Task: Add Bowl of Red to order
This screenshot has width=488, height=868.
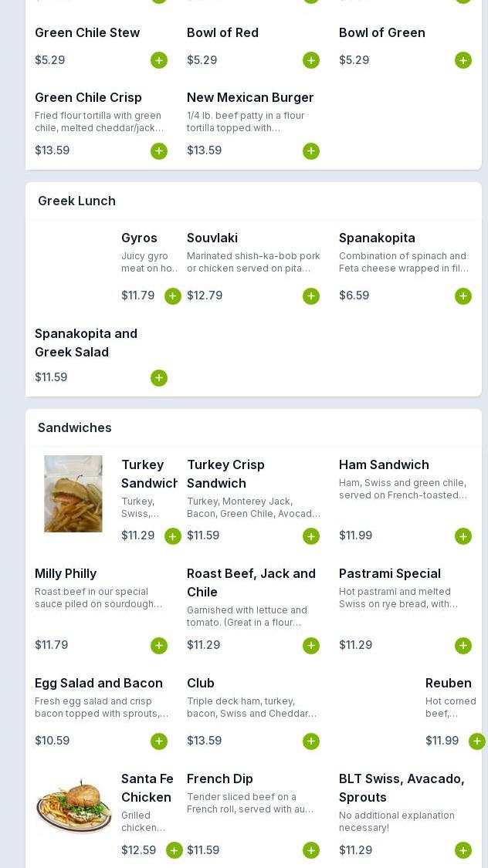Action: [x=311, y=60]
